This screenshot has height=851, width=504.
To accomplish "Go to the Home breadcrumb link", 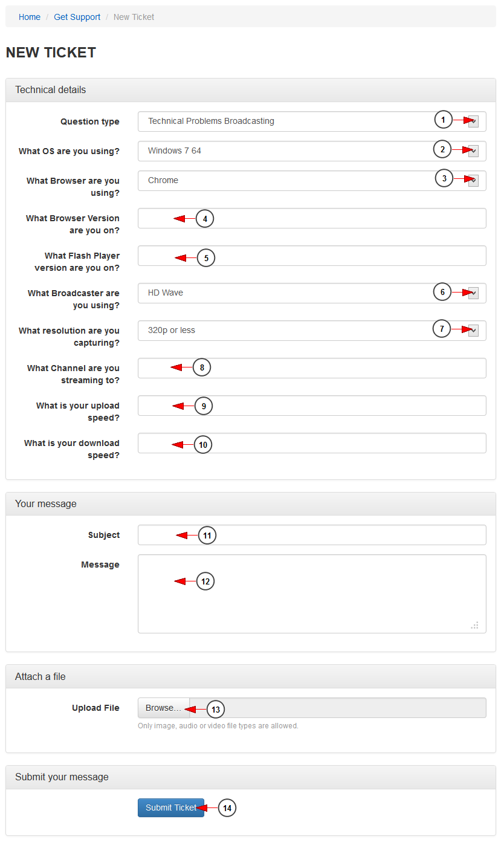I will point(30,17).
